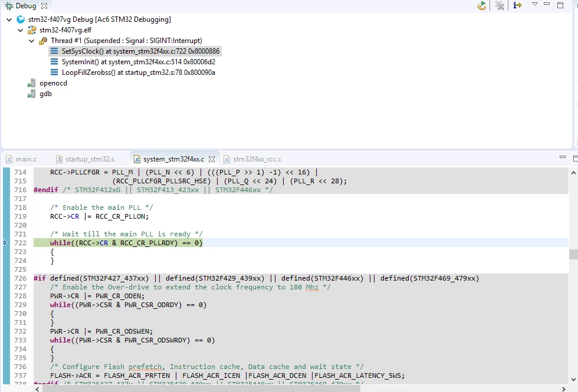This screenshot has height=392, width=578.
Task: Collapse the Thread #1 node
Action: pos(32,41)
